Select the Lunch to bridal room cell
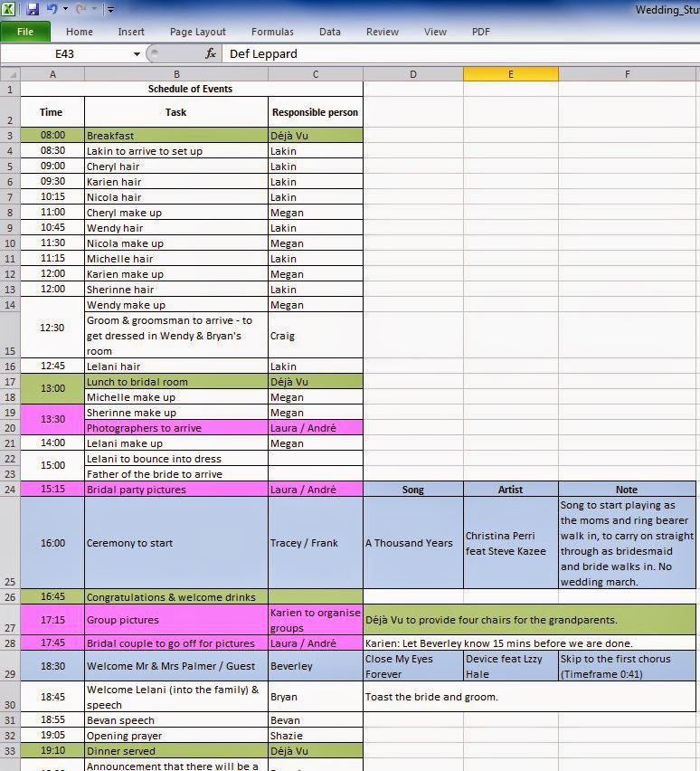700x771 pixels. (176, 382)
